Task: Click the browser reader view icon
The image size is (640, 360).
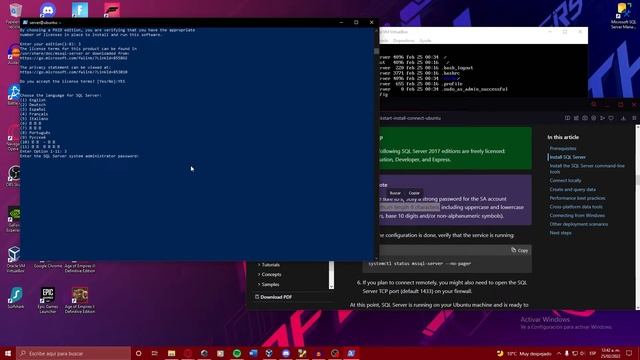Action: tap(567, 118)
